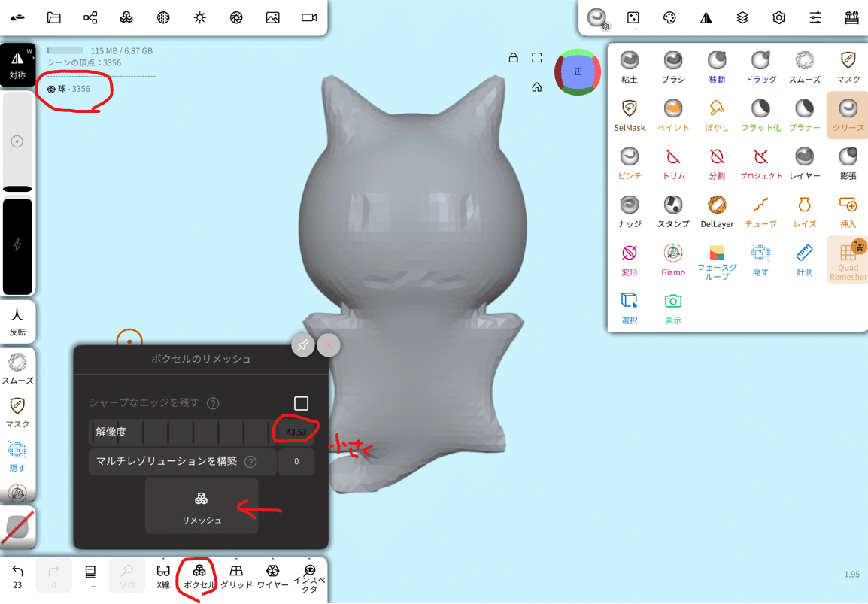Open the settings gear menu
868x604 pixels.
point(778,18)
